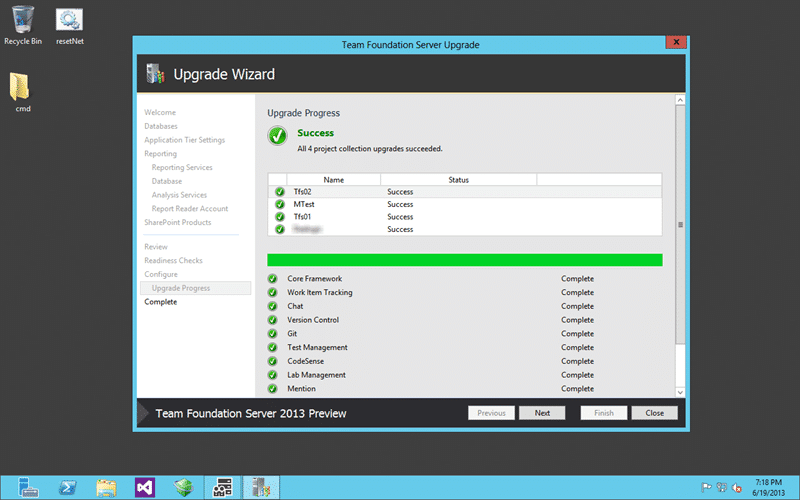Click the scrollbar up arrow in wizard

[680, 100]
